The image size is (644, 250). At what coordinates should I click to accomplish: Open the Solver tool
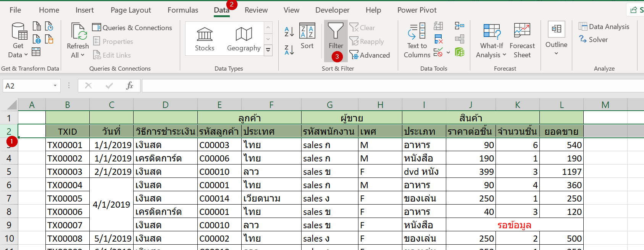(593, 39)
